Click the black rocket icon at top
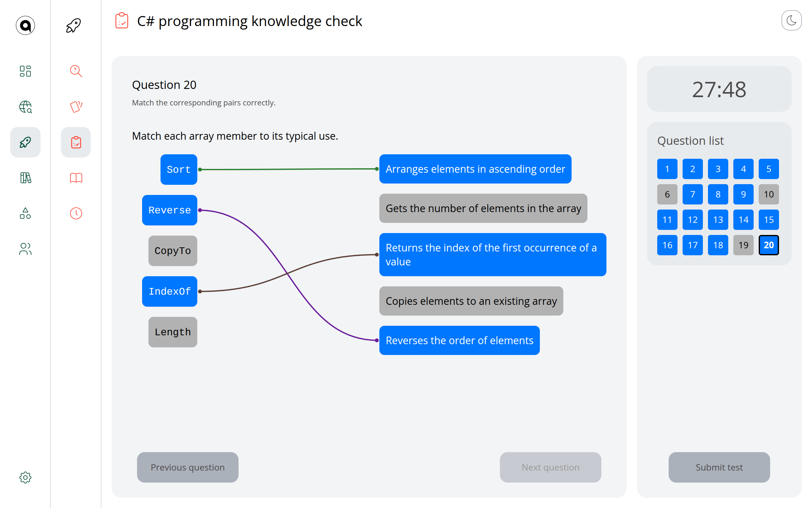 click(x=74, y=25)
